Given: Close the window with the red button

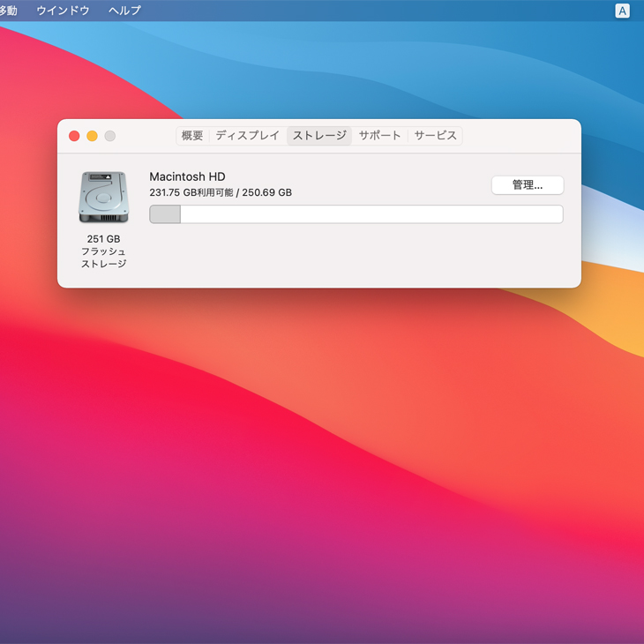Looking at the screenshot, I should (x=74, y=136).
